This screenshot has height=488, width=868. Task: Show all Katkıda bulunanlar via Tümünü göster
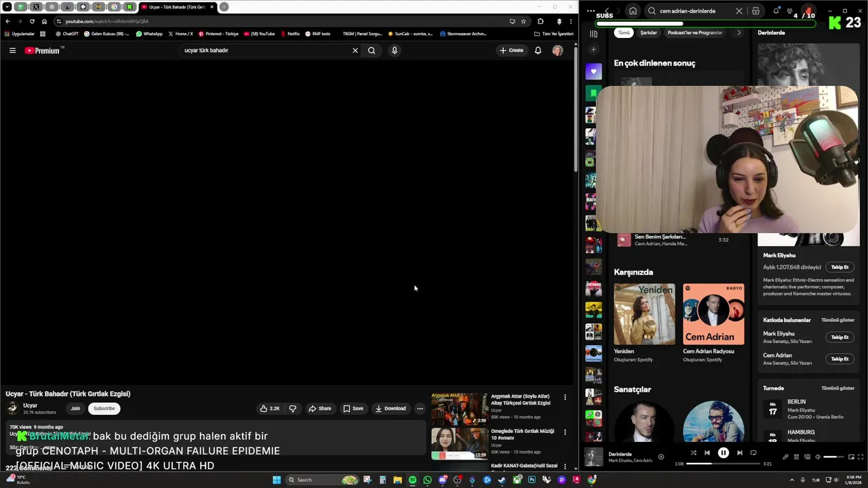click(837, 320)
